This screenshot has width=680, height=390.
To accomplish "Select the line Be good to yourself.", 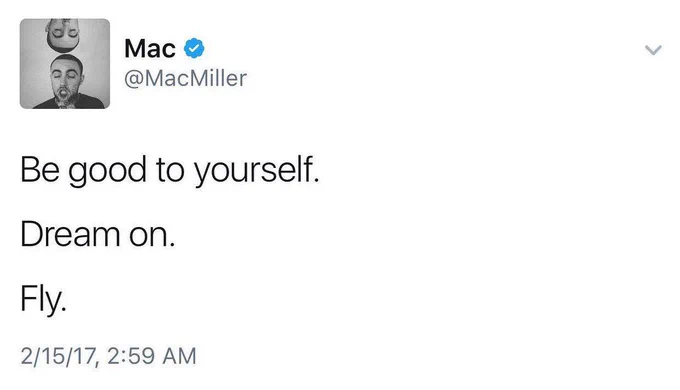I will [x=170, y=171].
